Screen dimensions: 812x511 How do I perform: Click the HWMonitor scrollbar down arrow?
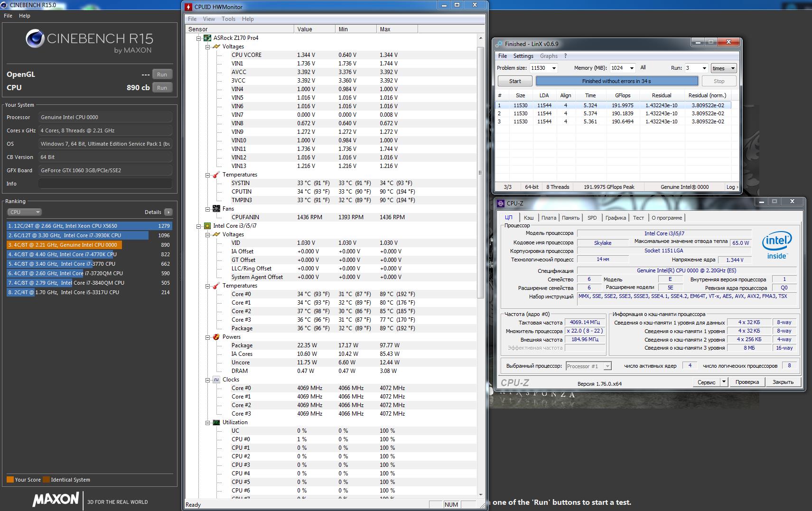tap(480, 495)
